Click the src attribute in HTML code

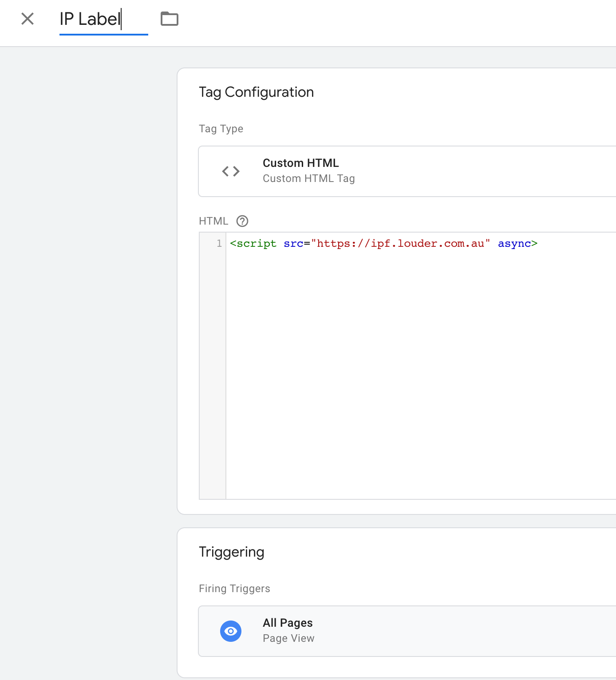293,244
